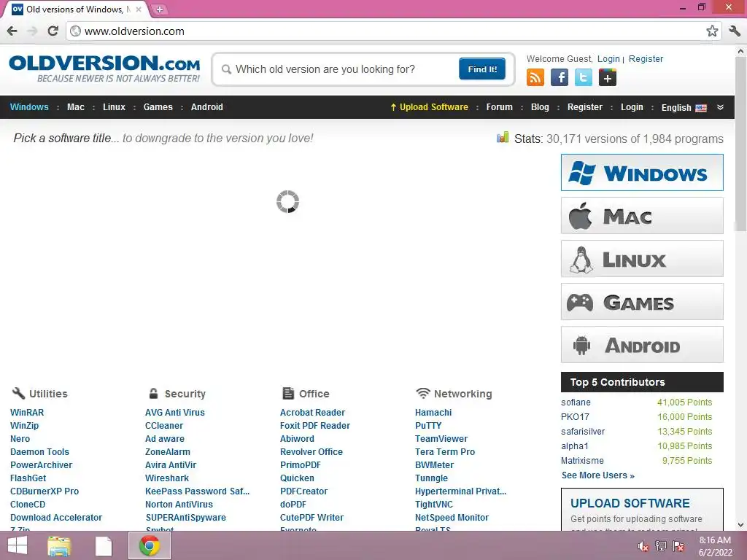Click the Find It! button
This screenshot has height=560, width=747.
pyautogui.click(x=482, y=69)
